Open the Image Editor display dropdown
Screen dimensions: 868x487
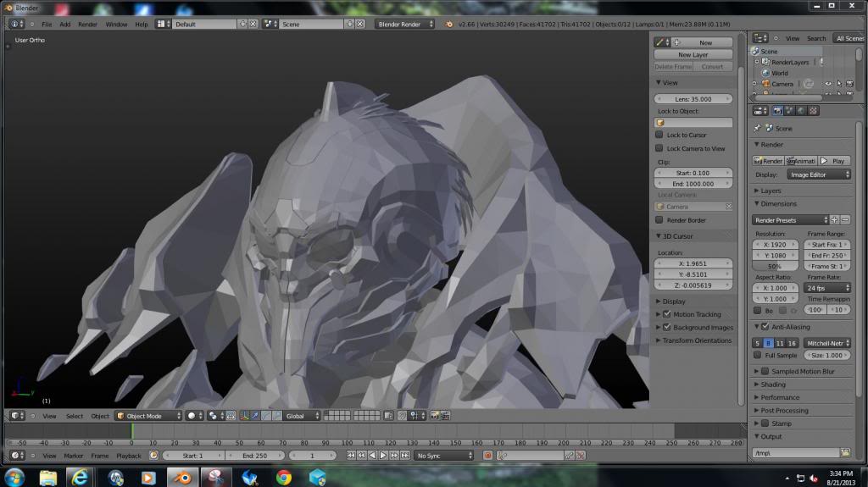coord(819,174)
